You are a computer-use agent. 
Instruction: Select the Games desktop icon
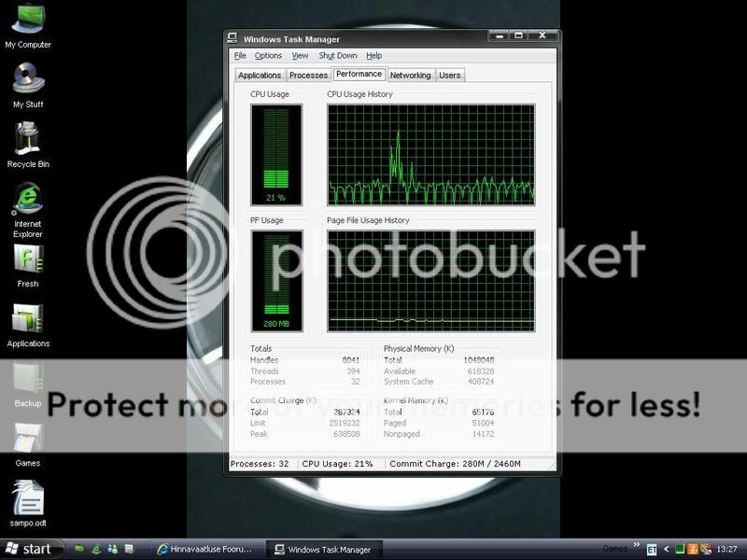click(x=28, y=445)
